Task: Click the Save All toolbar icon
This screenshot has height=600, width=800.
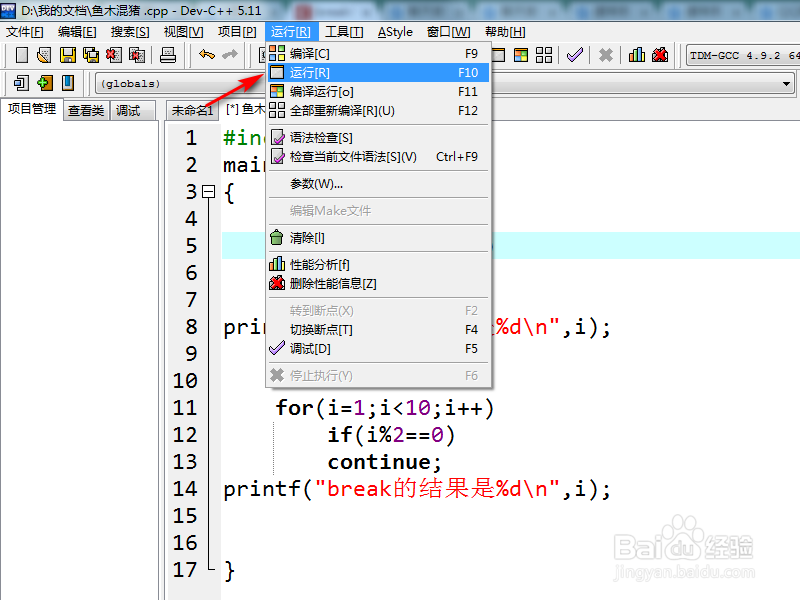Action: coord(91,55)
